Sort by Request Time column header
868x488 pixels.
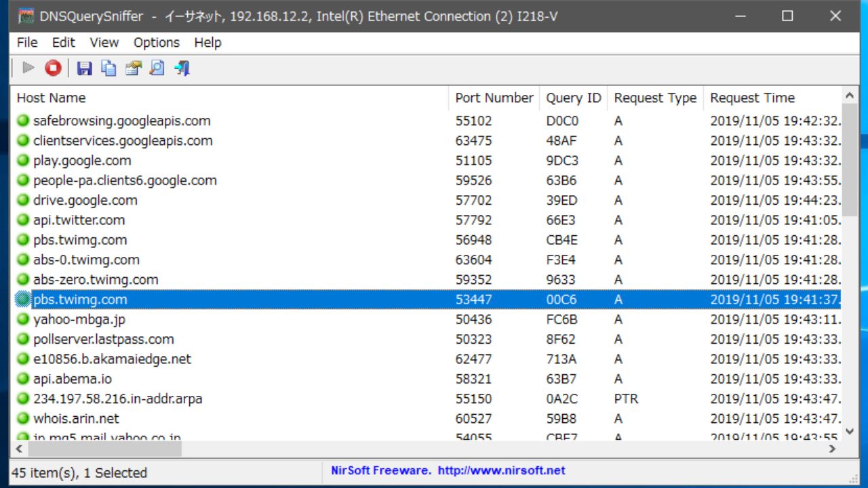tap(772, 98)
